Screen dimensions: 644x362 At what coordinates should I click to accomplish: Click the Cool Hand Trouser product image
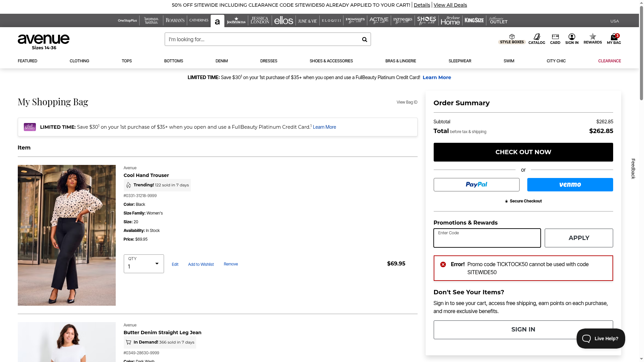66,235
